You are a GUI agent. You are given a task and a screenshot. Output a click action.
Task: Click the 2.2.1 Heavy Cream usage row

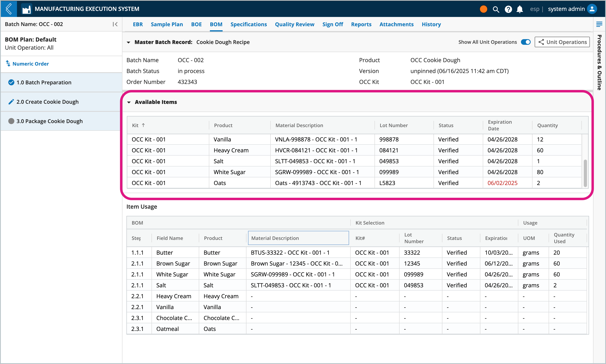[x=357, y=296]
